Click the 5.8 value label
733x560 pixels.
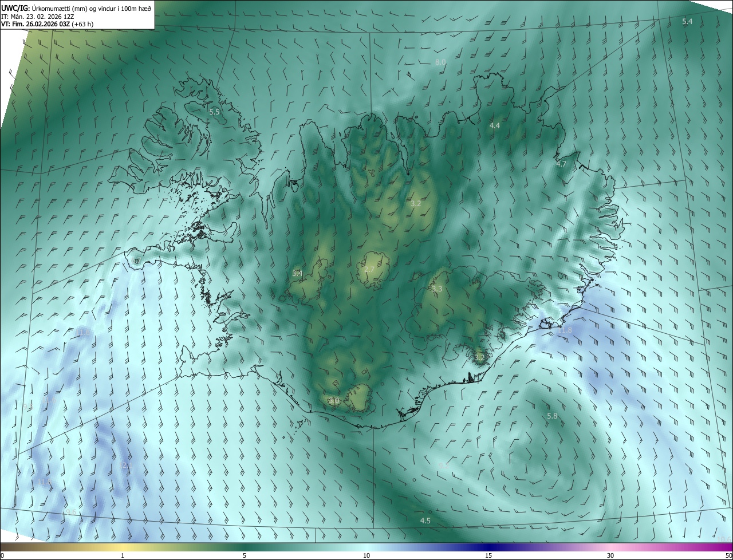click(552, 416)
